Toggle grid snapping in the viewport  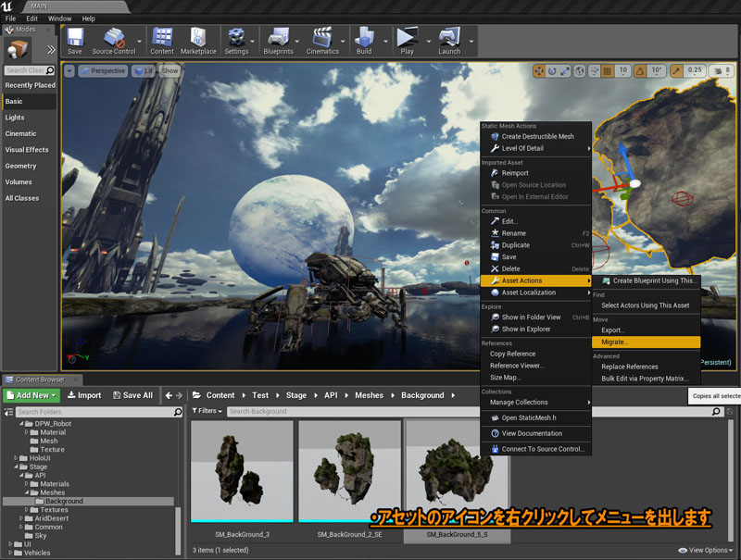pos(608,71)
